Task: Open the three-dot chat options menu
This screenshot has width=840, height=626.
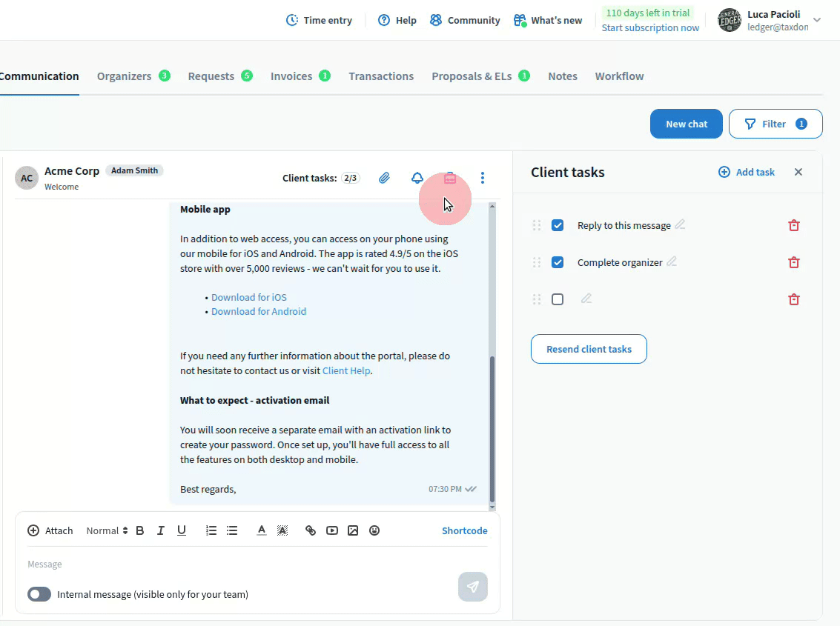Action: point(483,178)
